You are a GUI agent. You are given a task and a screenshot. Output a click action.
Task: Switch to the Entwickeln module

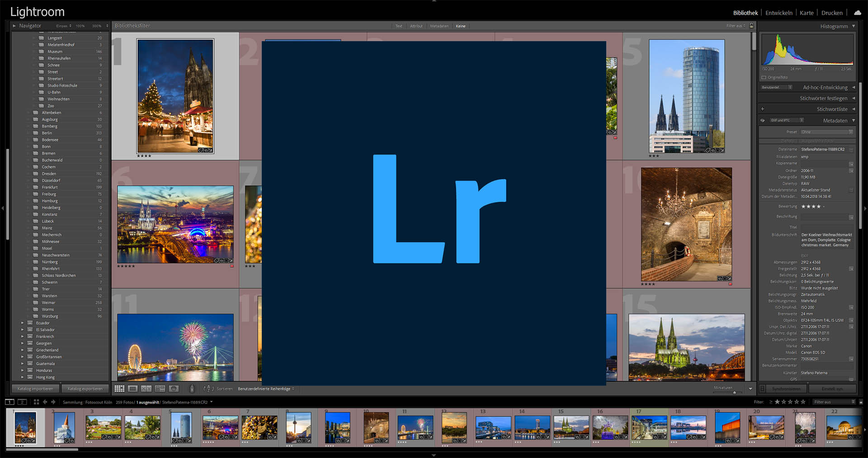coord(778,13)
